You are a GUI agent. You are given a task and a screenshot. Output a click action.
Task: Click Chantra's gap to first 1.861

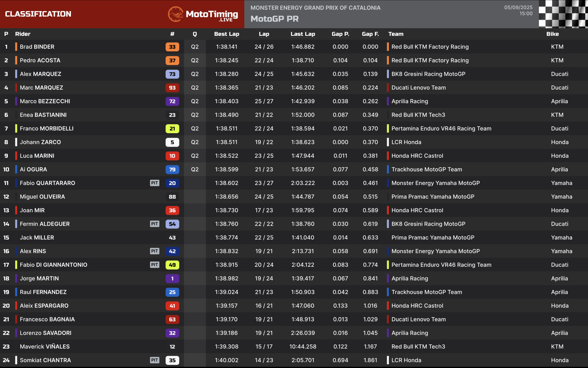tap(370, 360)
